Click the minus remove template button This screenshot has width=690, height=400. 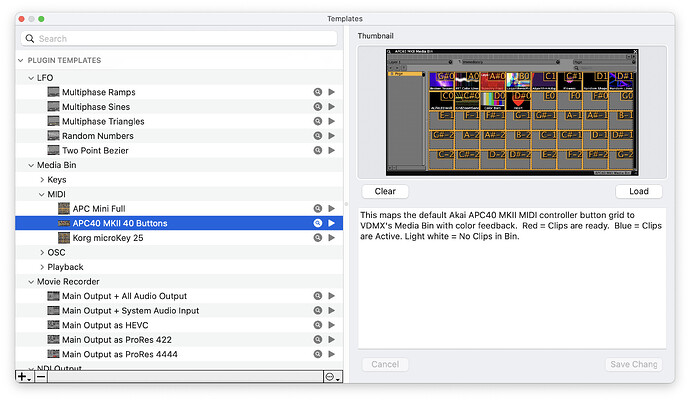[41, 377]
